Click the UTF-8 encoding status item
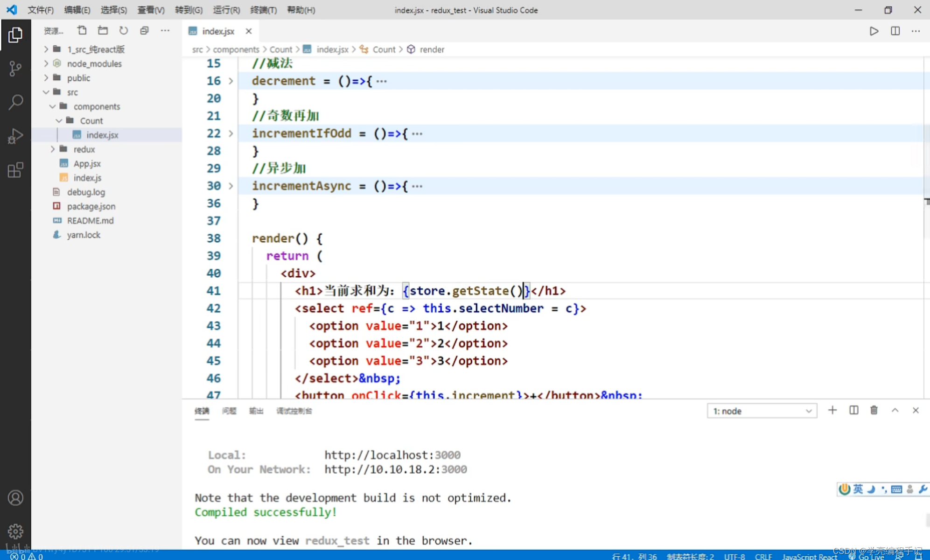The height and width of the screenshot is (560, 930). (x=734, y=556)
